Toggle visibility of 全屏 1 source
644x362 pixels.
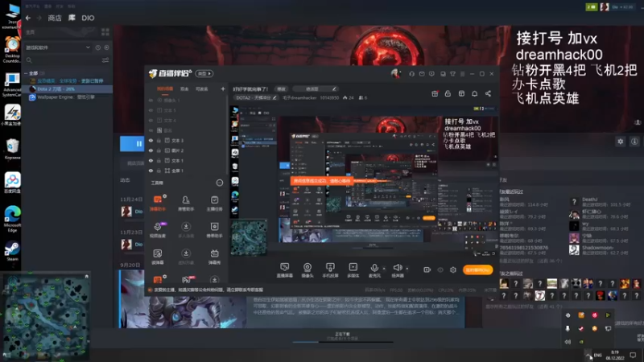[151, 171]
